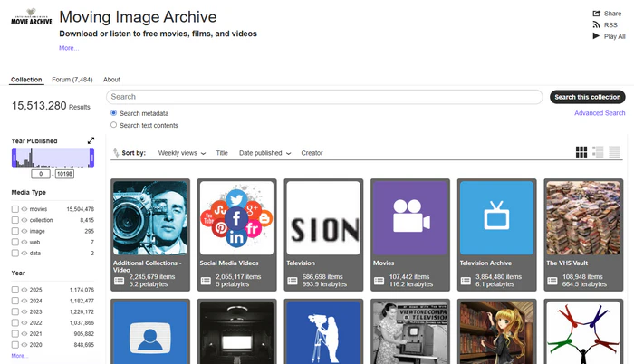Select Search text contents radio button
This screenshot has height=364, width=634.
click(x=113, y=125)
